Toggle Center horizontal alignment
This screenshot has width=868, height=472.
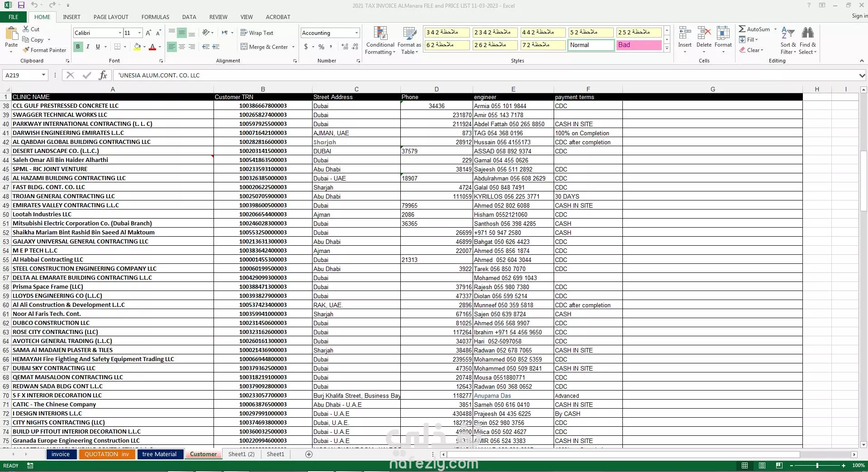tap(182, 47)
